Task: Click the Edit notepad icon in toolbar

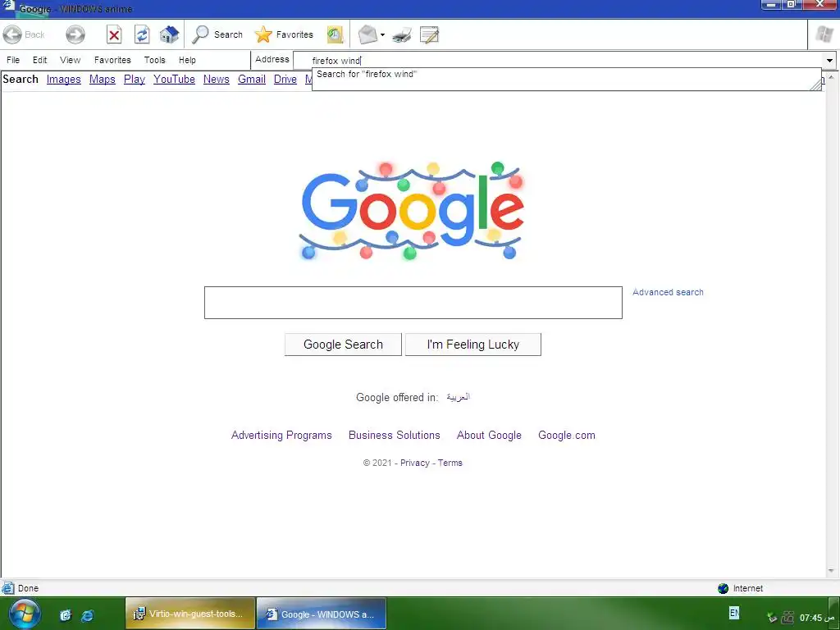Action: tap(429, 35)
